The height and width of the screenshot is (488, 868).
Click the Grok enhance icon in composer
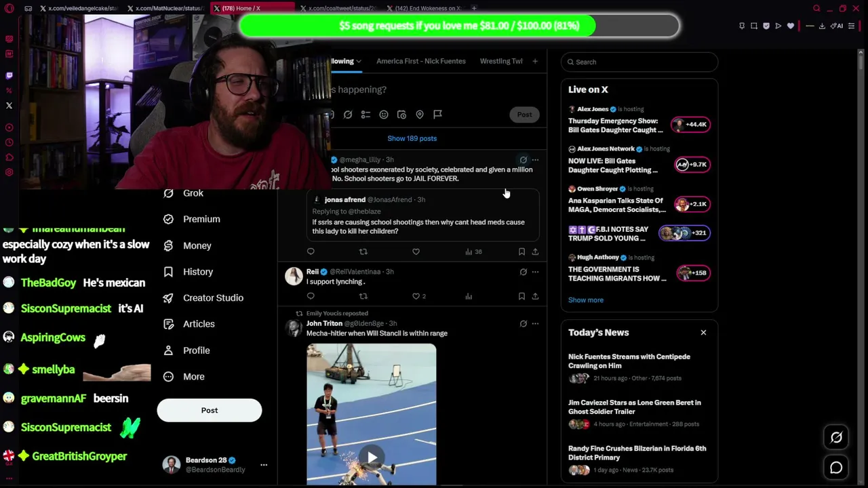pyautogui.click(x=348, y=115)
